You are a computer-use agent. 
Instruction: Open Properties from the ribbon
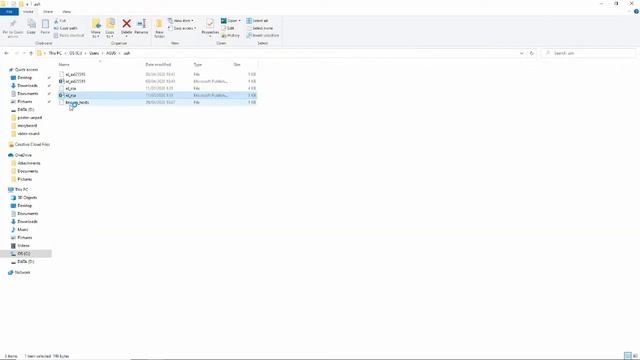pos(210,27)
